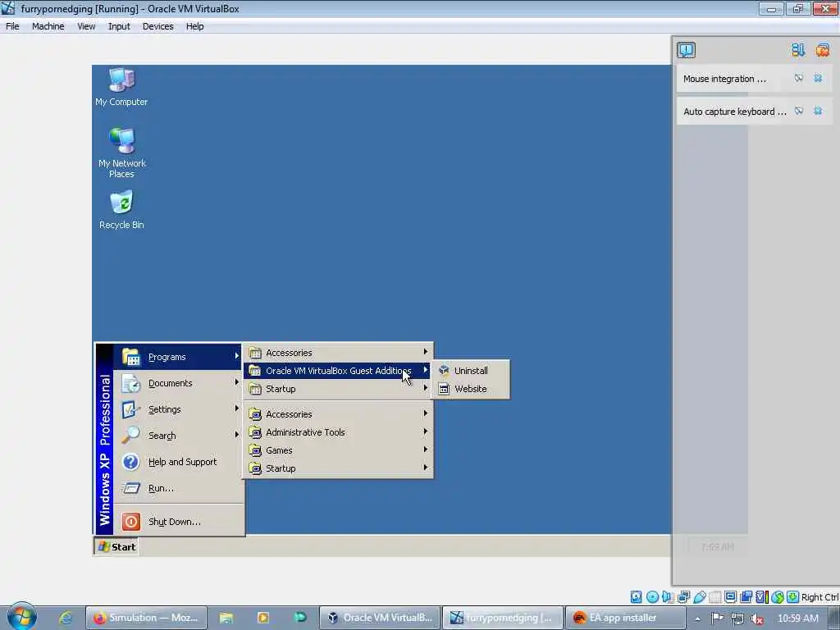Open Programs in the Start menu
840x630 pixels.
click(x=178, y=357)
